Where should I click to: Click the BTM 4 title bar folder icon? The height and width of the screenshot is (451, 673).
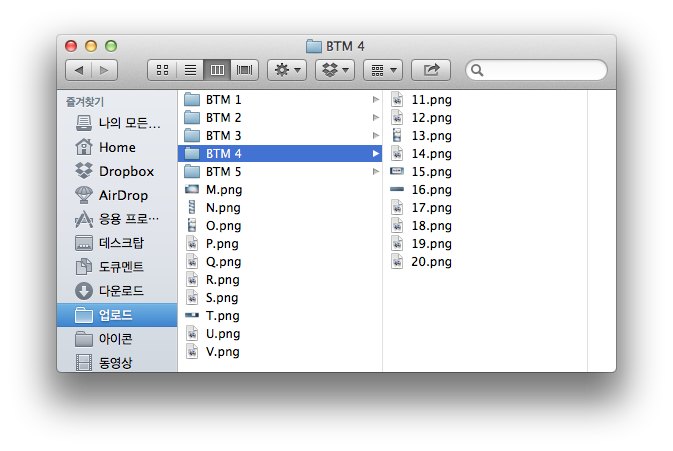click(314, 46)
